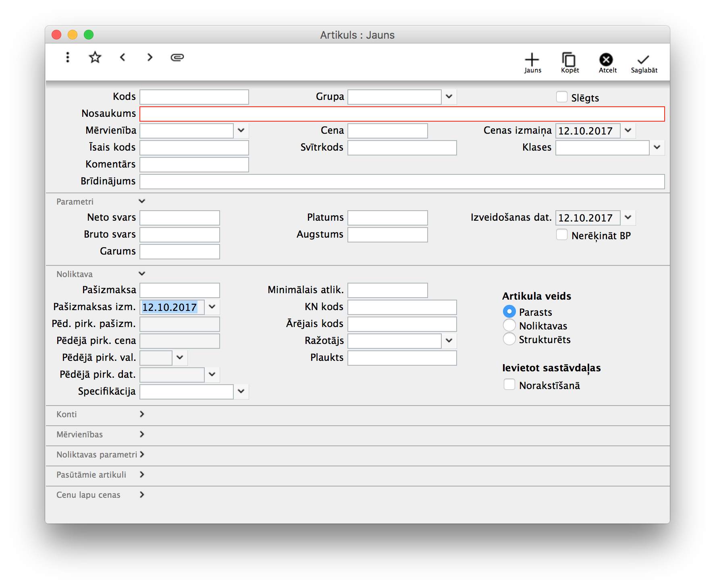Viewport: 715px width, 588px height.
Task: Go to next record with right arrow
Action: 150,58
